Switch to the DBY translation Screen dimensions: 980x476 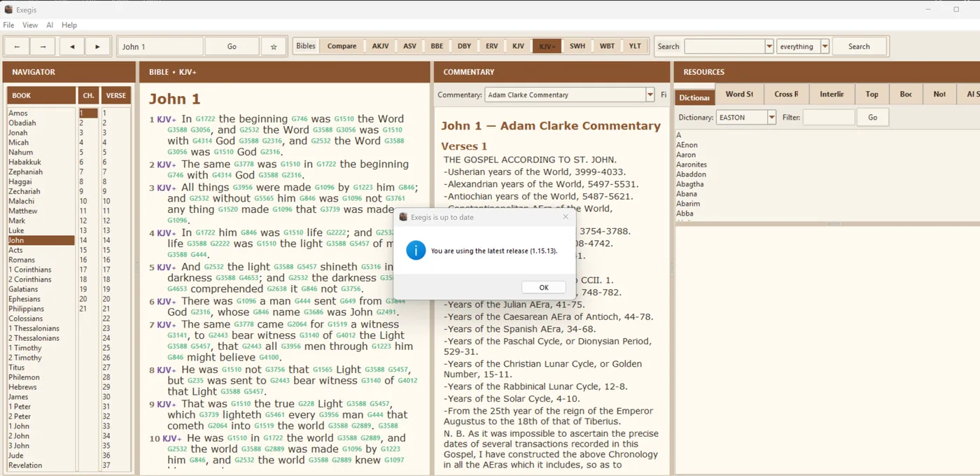click(464, 46)
